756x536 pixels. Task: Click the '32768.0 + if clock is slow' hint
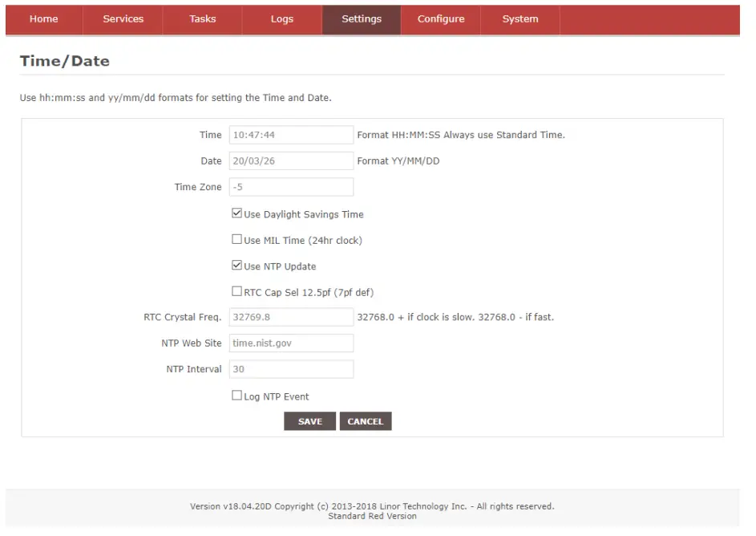(x=455, y=318)
